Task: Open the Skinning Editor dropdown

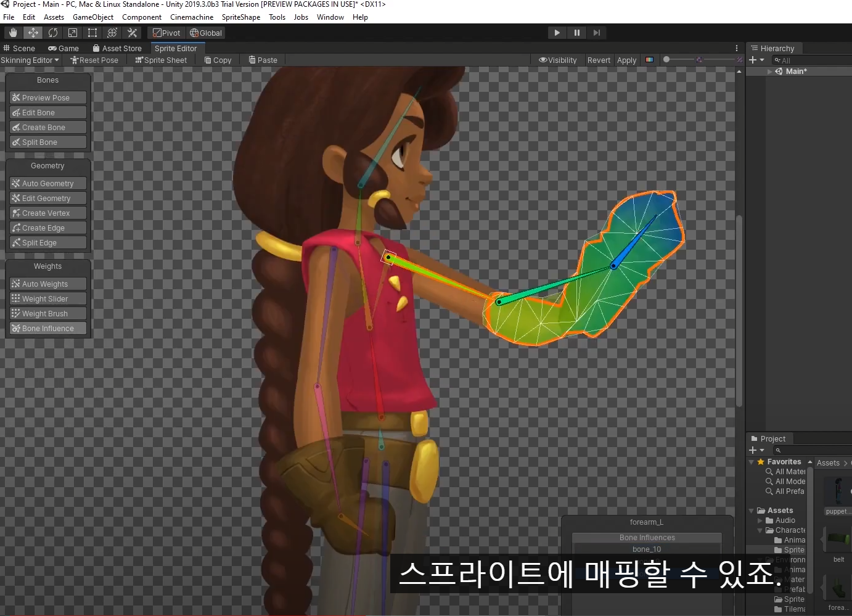Action: [30, 60]
